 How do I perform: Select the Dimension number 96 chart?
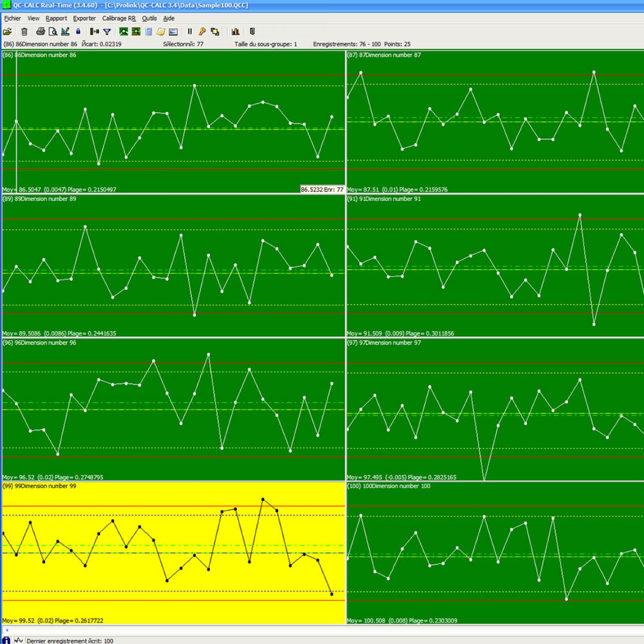coord(173,410)
